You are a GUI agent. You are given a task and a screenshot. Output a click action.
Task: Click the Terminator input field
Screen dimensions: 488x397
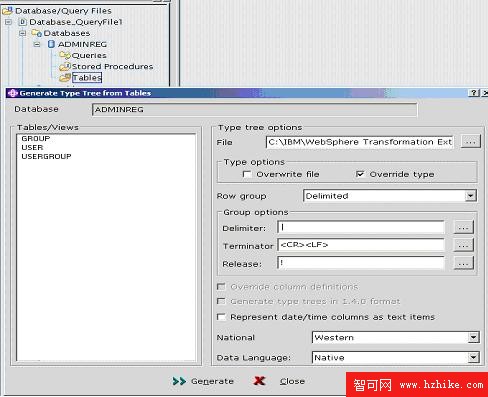[361, 245]
